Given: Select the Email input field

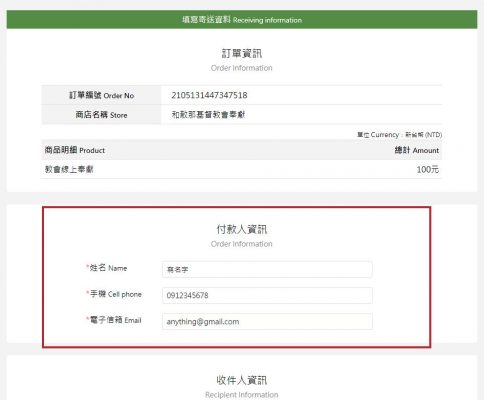Looking at the screenshot, I should (x=267, y=321).
